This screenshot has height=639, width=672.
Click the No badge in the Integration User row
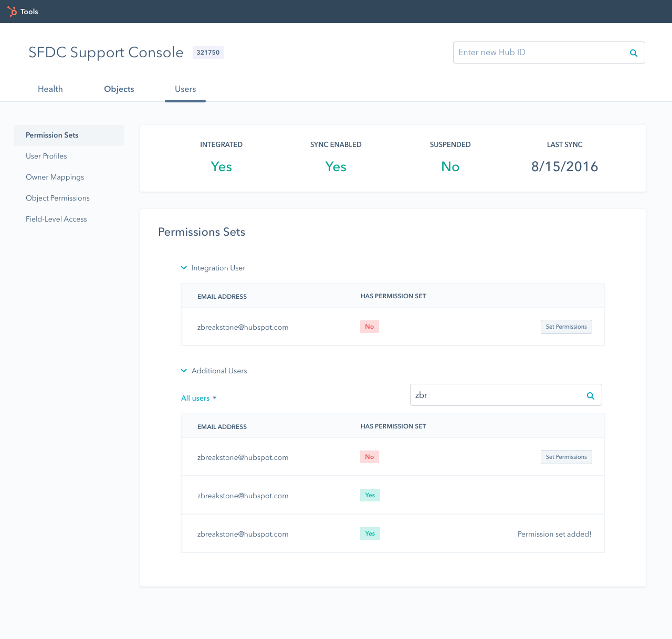click(370, 327)
